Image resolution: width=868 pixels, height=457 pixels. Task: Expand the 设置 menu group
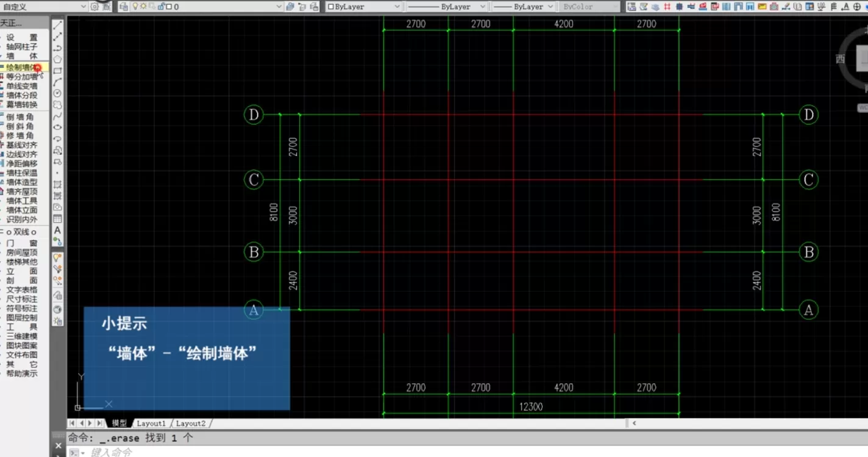[22, 37]
